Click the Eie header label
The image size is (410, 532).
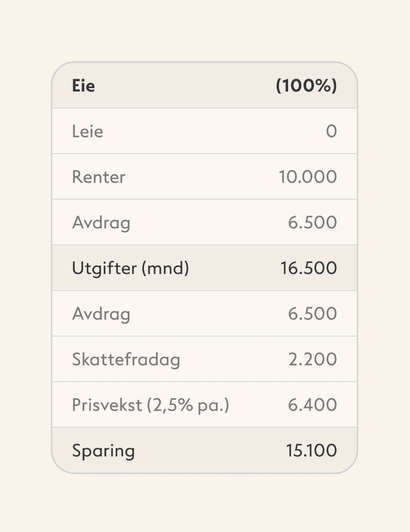tap(84, 86)
